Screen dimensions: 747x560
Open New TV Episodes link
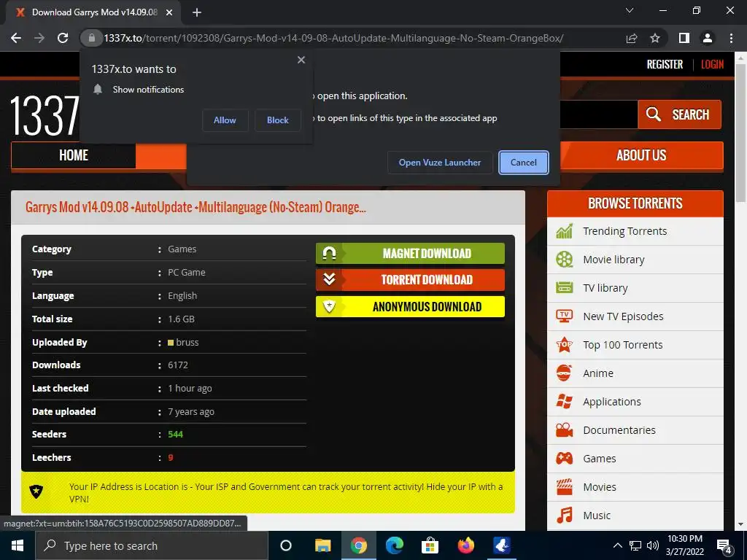[x=623, y=316]
